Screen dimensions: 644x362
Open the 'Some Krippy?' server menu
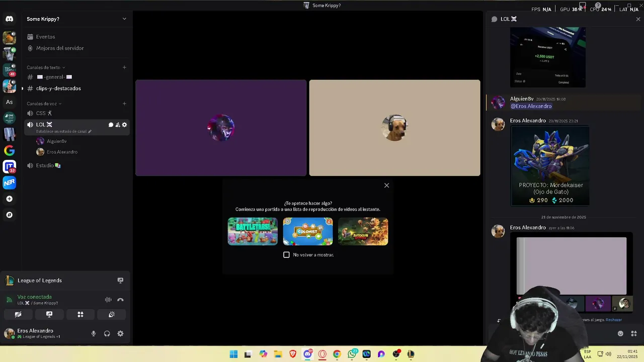pyautogui.click(x=76, y=19)
